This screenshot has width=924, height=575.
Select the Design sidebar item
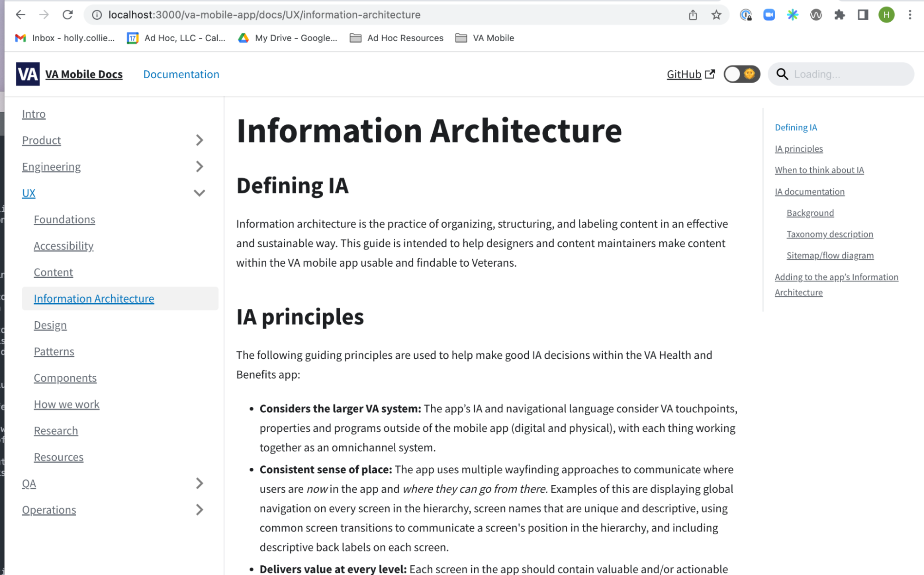tap(49, 324)
